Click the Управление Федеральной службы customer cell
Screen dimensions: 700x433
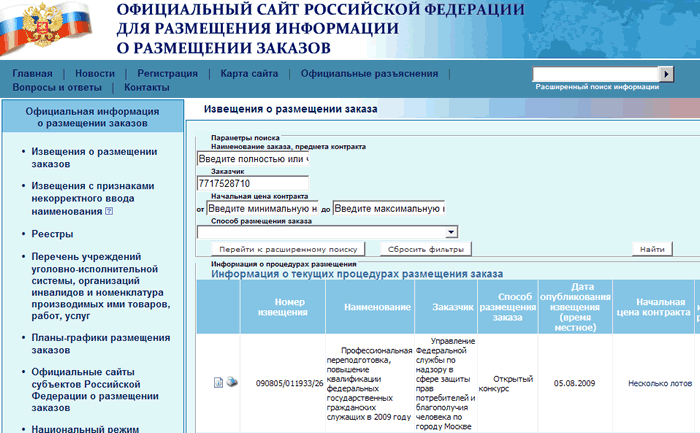(x=446, y=383)
